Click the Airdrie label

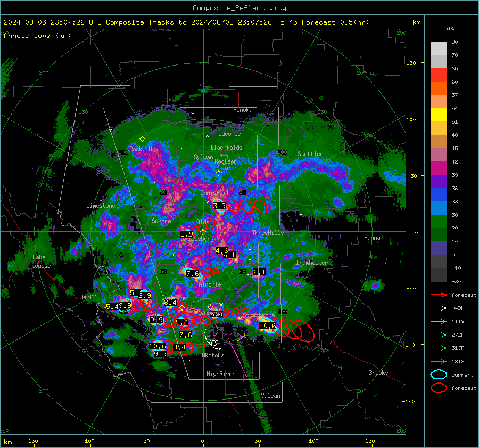pos(210,284)
